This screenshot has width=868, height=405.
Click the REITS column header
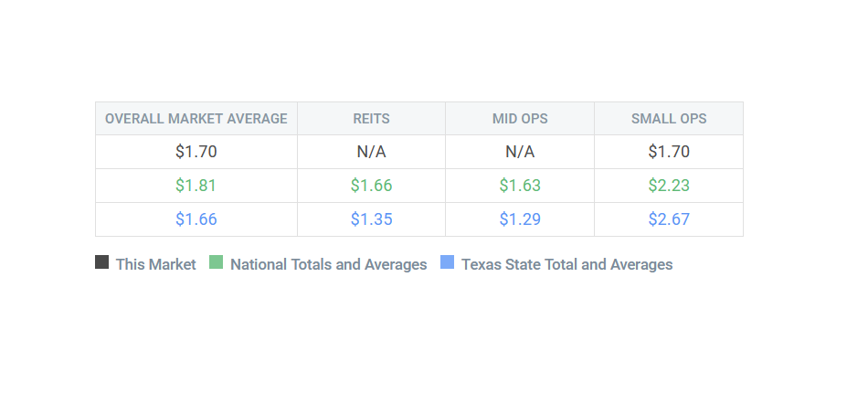(x=371, y=119)
